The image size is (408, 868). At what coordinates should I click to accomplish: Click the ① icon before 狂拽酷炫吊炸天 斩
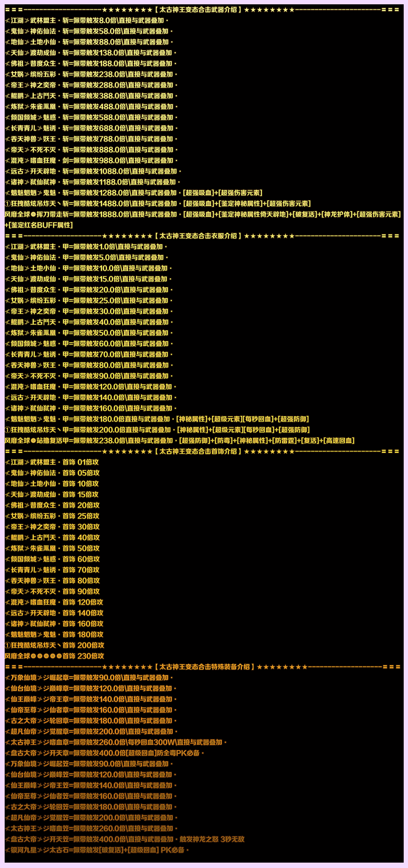(8, 204)
